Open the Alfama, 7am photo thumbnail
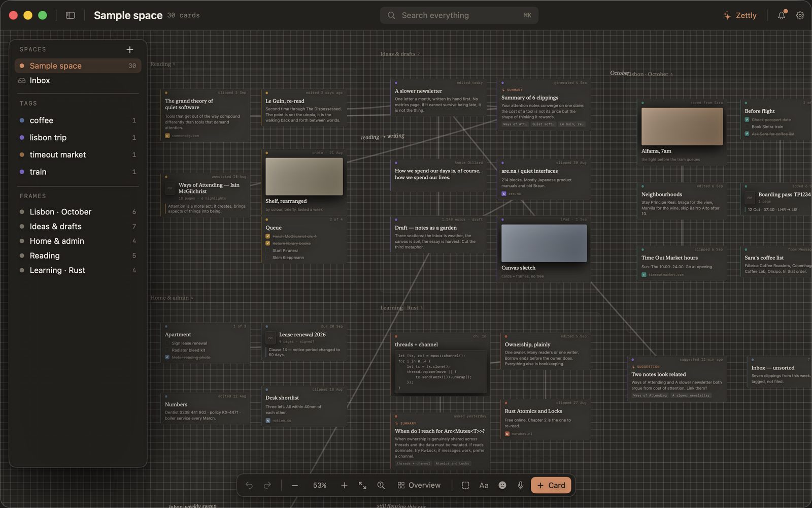The height and width of the screenshot is (508, 812). point(682,127)
